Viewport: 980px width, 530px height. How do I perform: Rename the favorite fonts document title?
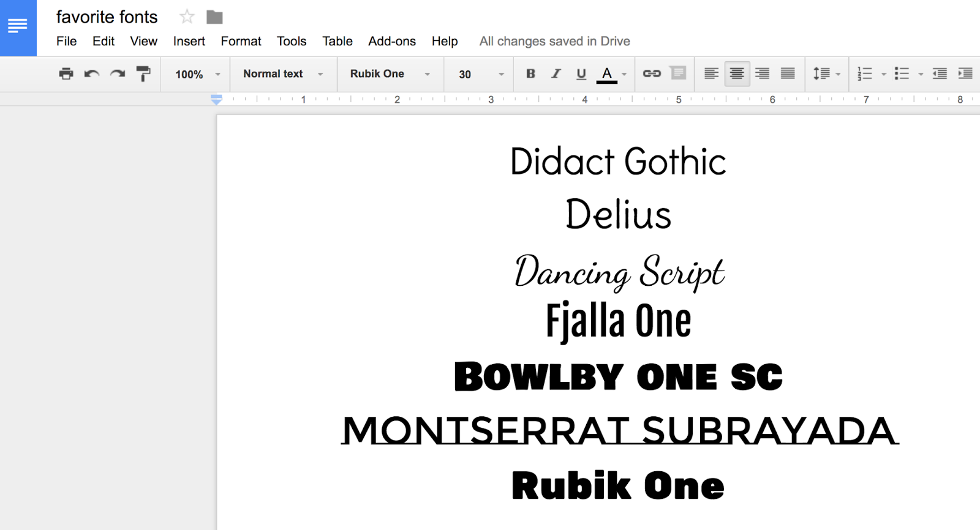[107, 17]
